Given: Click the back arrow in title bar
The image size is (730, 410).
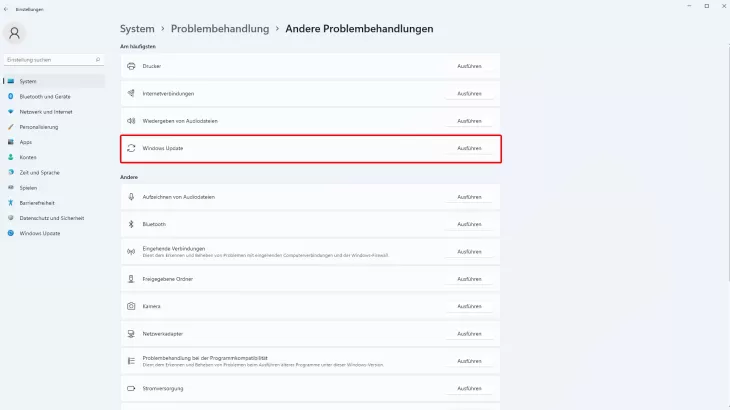Looking at the screenshot, I should pyautogui.click(x=7, y=6).
